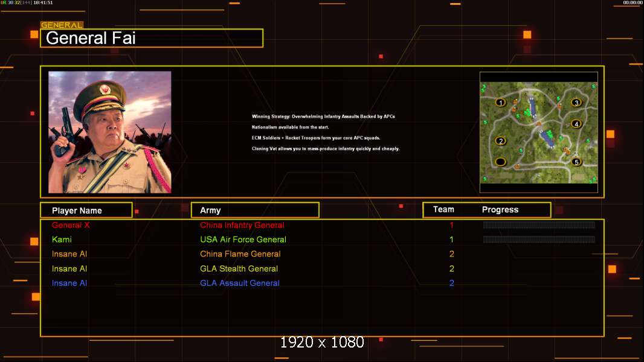Screen dimensions: 644x362
Task: Click the unnumbered empty start marker on minimap
Action: 500,162
